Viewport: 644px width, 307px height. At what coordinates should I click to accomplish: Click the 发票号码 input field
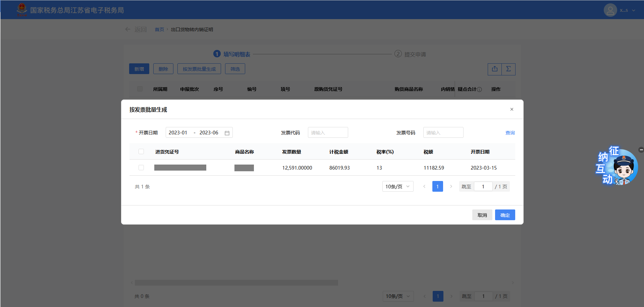click(443, 133)
